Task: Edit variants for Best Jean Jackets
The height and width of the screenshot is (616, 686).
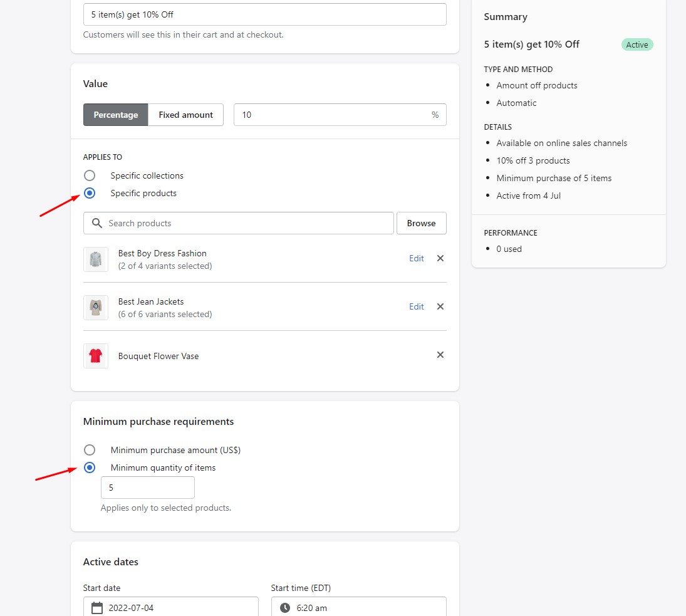Action: [417, 306]
